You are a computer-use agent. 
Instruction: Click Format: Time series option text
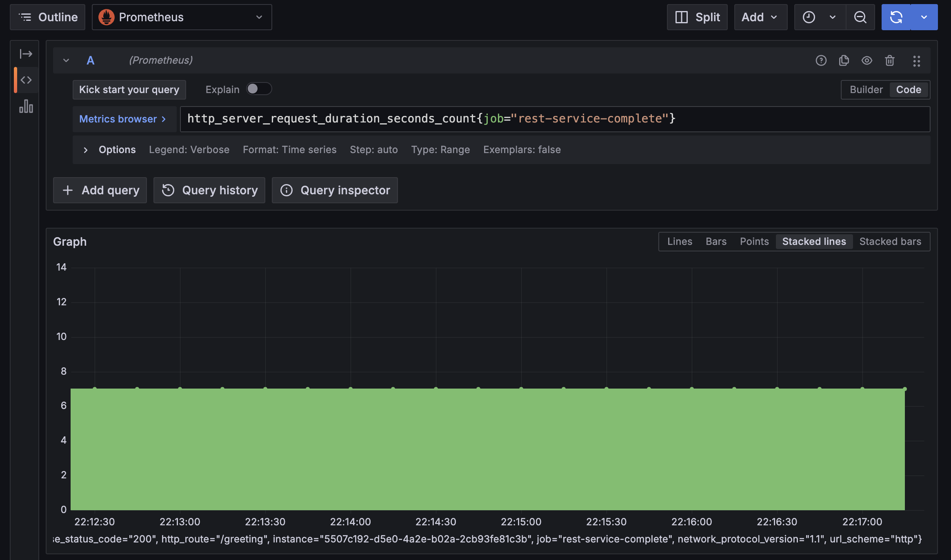tap(289, 150)
